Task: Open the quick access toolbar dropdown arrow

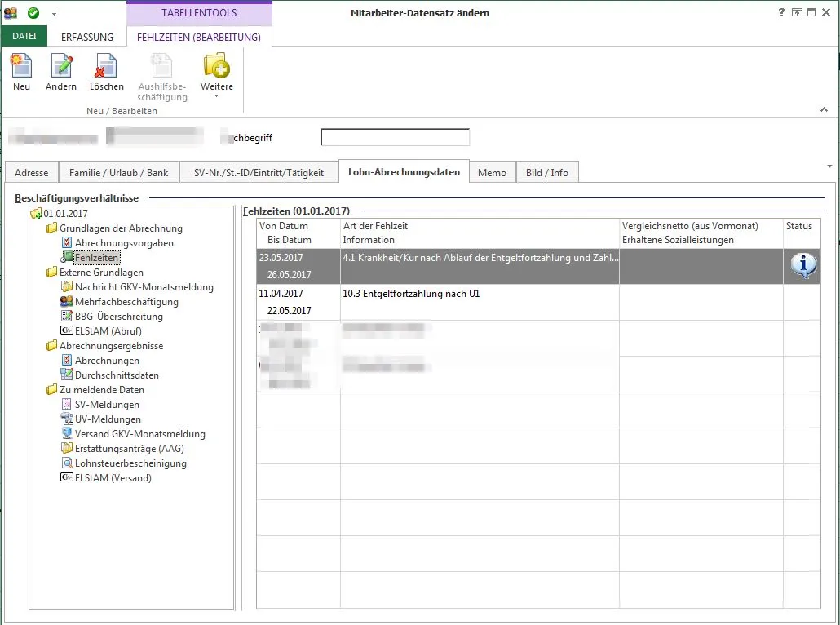Action: pyautogui.click(x=55, y=14)
